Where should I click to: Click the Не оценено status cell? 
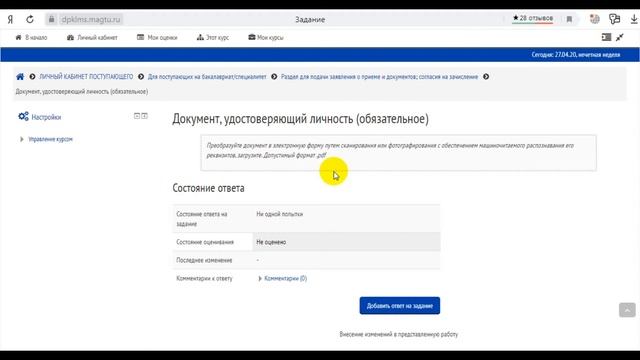pyautogui.click(x=347, y=242)
